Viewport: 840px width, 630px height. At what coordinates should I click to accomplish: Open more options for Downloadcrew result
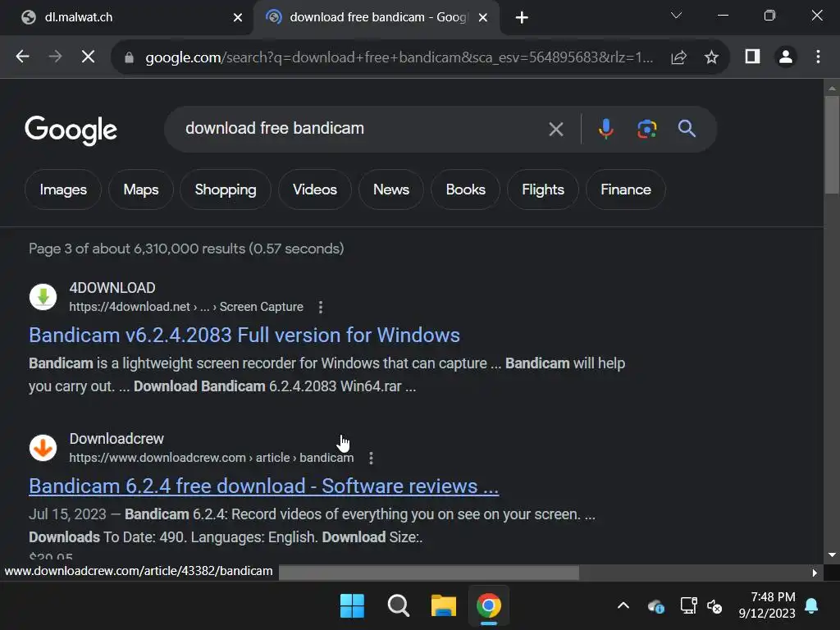[x=371, y=458]
